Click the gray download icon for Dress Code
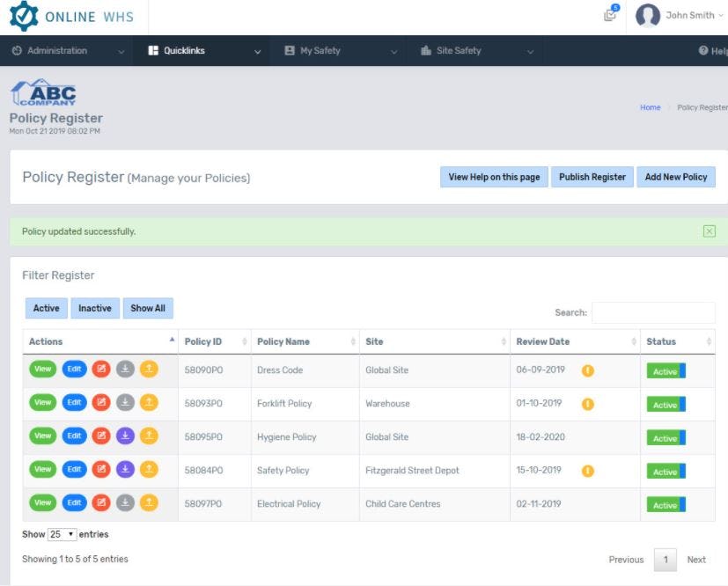Screen dimensions: 728x586 pos(122,369)
